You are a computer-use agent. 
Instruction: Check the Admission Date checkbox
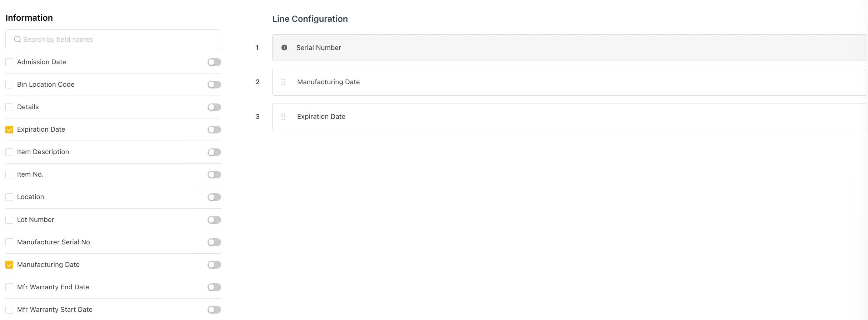point(9,62)
